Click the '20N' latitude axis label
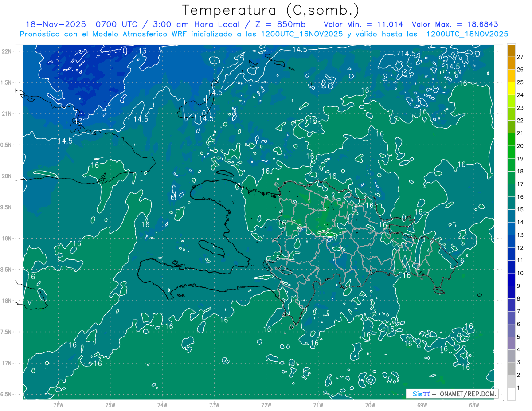 click(8, 176)
